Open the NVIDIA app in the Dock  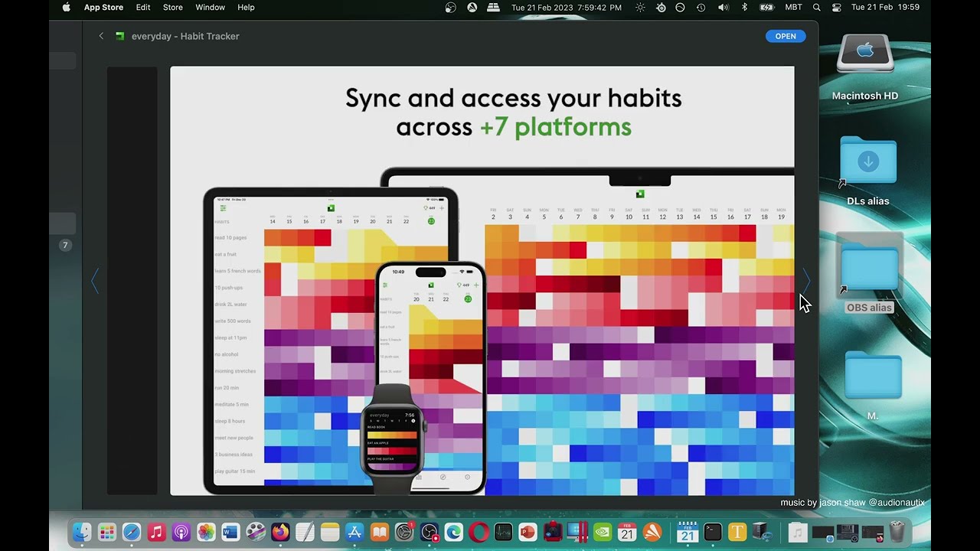(603, 532)
